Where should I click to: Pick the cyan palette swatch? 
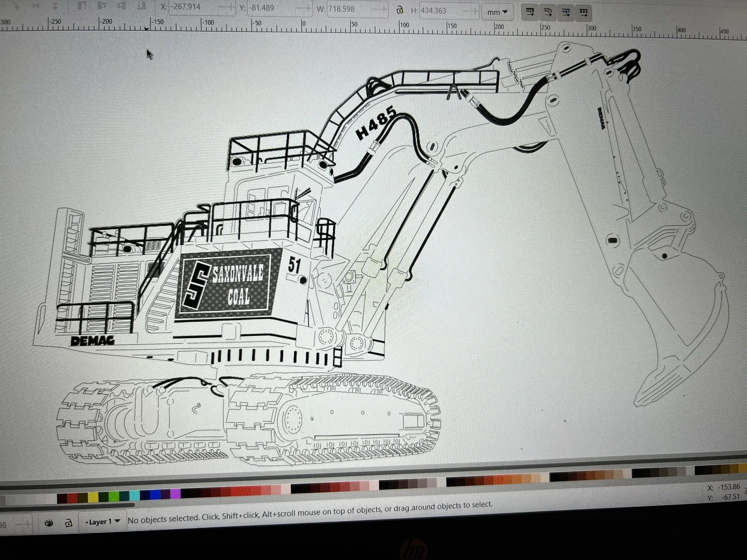135,495
